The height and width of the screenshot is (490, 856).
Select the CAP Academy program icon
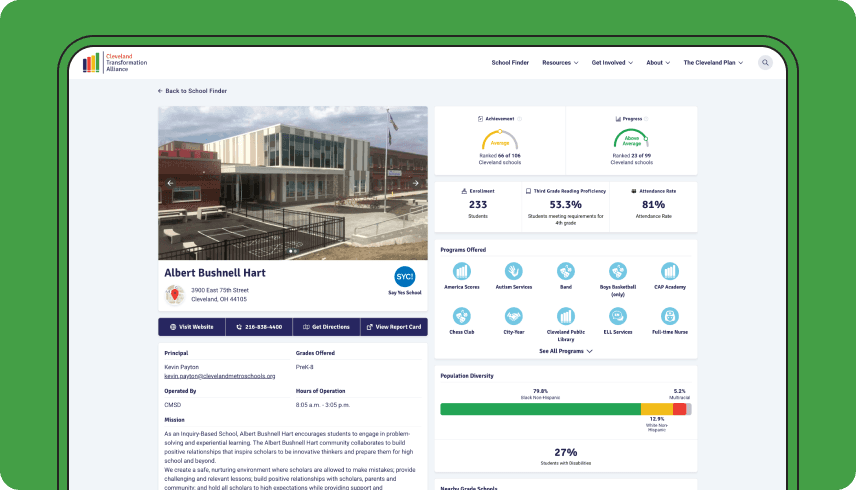pos(669,271)
